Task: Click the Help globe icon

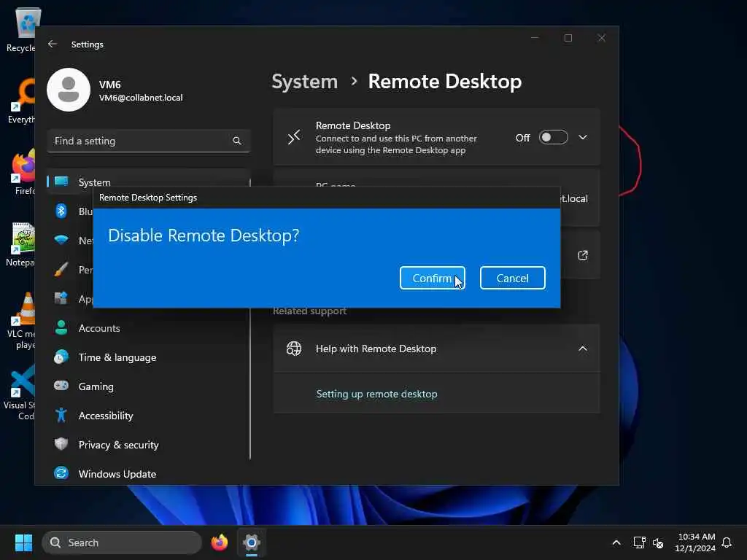Action: coord(294,349)
